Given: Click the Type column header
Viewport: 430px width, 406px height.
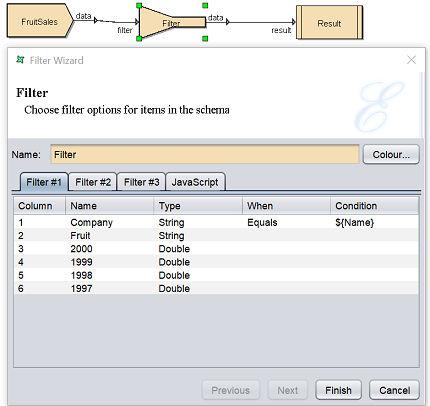Looking at the screenshot, I should click(198, 206).
